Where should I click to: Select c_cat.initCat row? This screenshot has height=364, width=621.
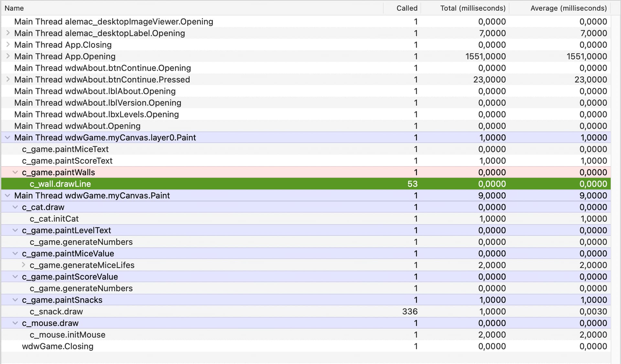coord(306,219)
